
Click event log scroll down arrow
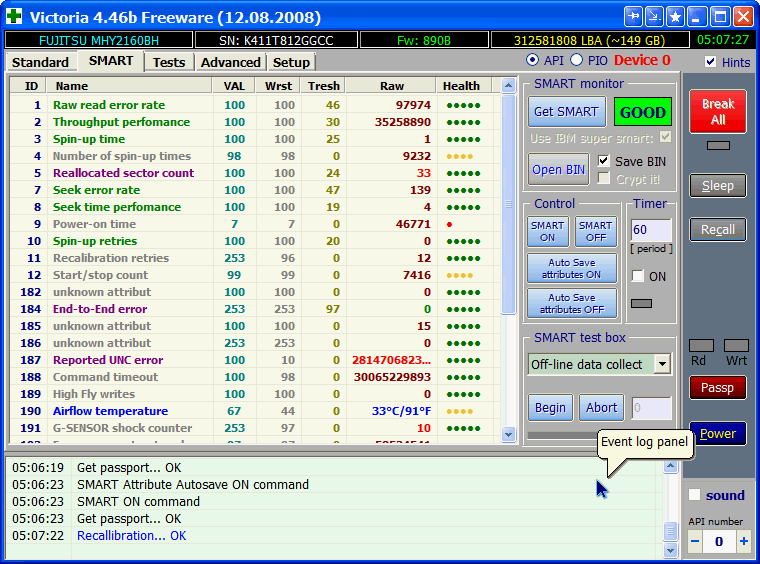670,550
